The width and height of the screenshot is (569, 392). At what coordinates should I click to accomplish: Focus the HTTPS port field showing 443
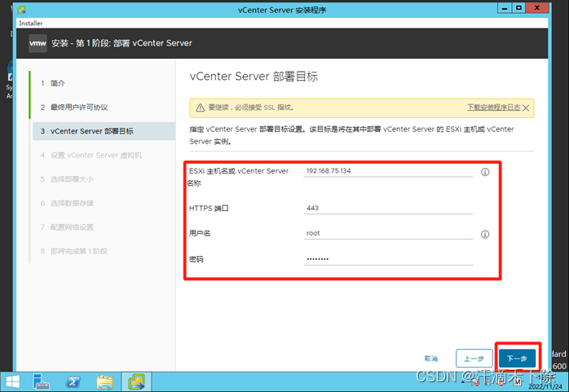pos(388,208)
